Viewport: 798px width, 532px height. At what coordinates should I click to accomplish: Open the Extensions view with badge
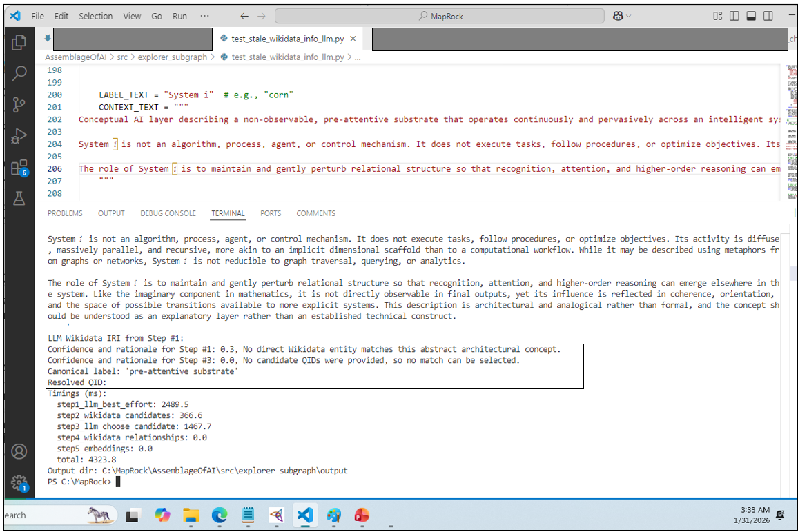pyautogui.click(x=19, y=168)
